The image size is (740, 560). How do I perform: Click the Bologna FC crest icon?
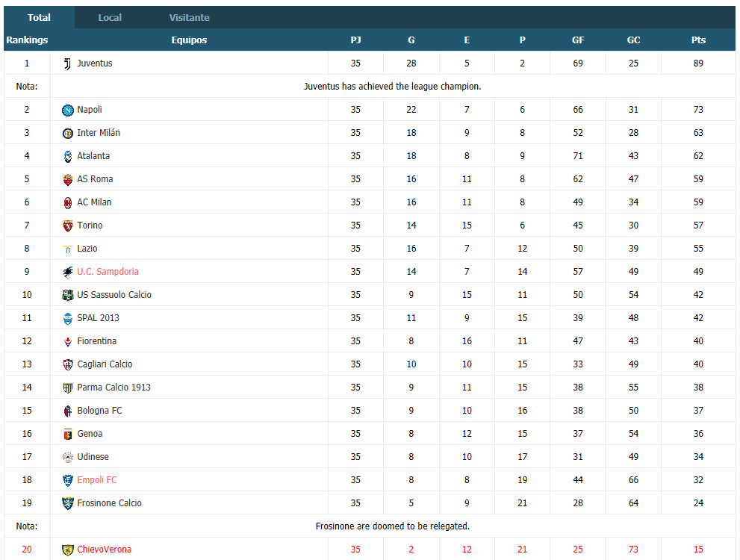68,411
